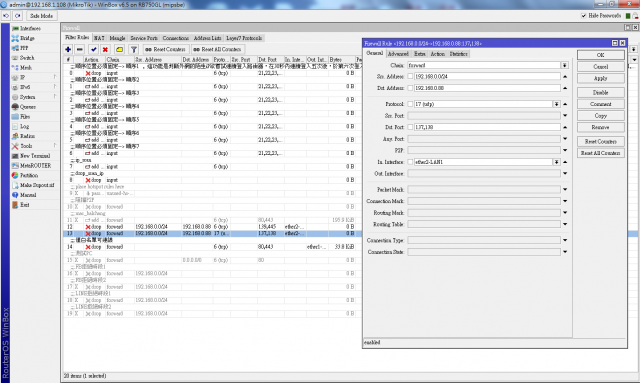This screenshot has height=383, width=640.
Task: Click the yellow comment icon
Action: point(119,49)
